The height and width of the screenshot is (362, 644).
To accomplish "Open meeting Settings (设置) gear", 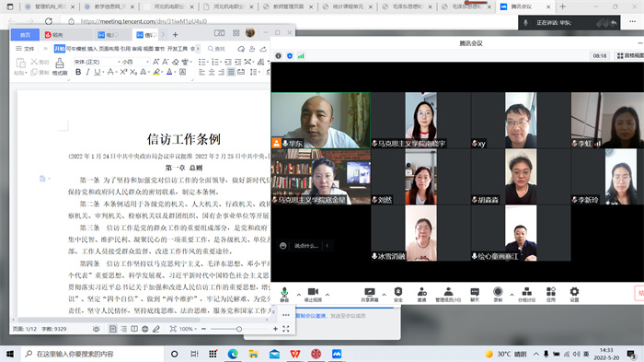I will click(x=574, y=295).
